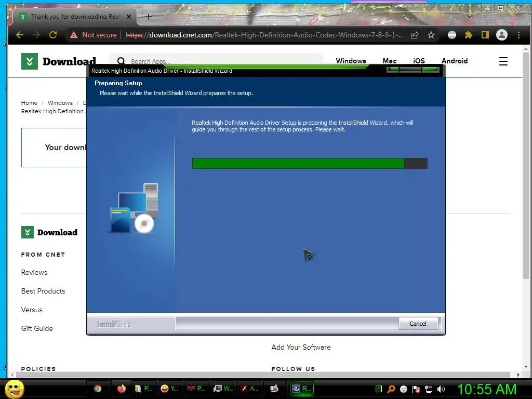Open Mac category in CNET nav
532x399 pixels.
coord(390,61)
